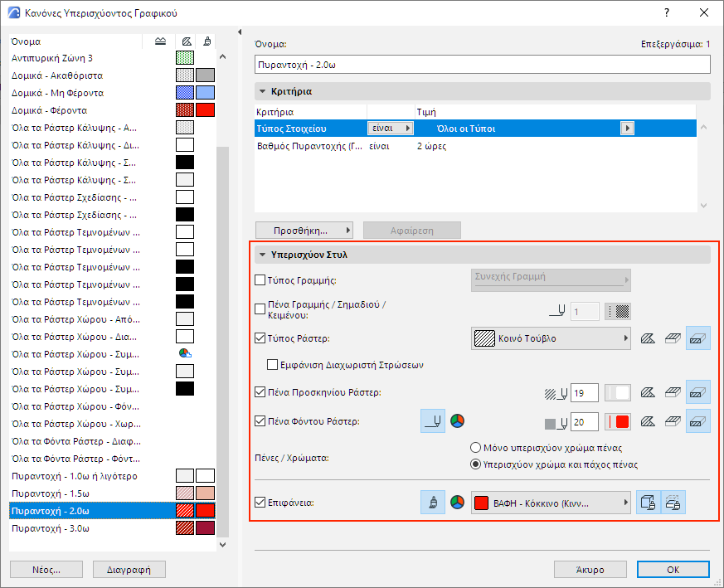This screenshot has height=588, width=724.
Task: Click the foreground fill pen hatch icon
Action: tap(556, 394)
